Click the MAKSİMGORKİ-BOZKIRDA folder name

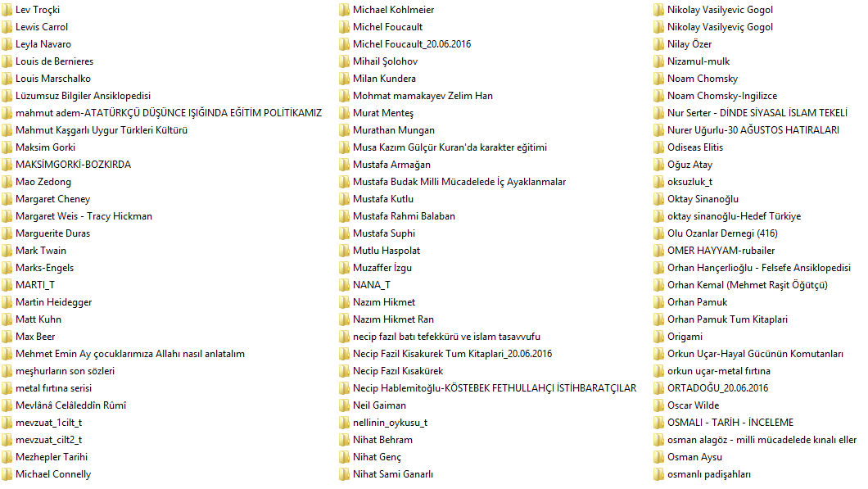click(x=73, y=165)
